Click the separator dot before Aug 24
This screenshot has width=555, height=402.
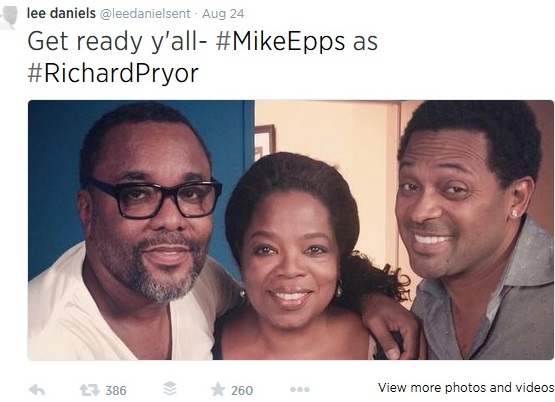click(196, 14)
